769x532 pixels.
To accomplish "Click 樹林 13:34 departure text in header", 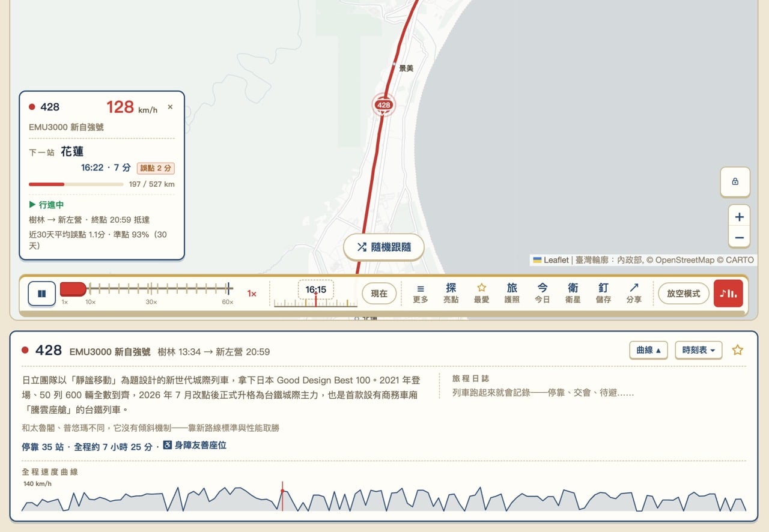I will click(x=179, y=352).
